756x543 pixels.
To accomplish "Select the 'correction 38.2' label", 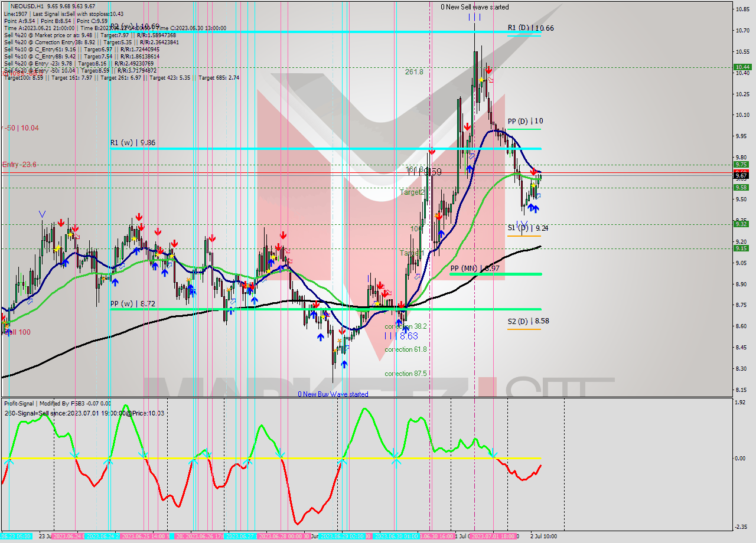I will 406,326.
